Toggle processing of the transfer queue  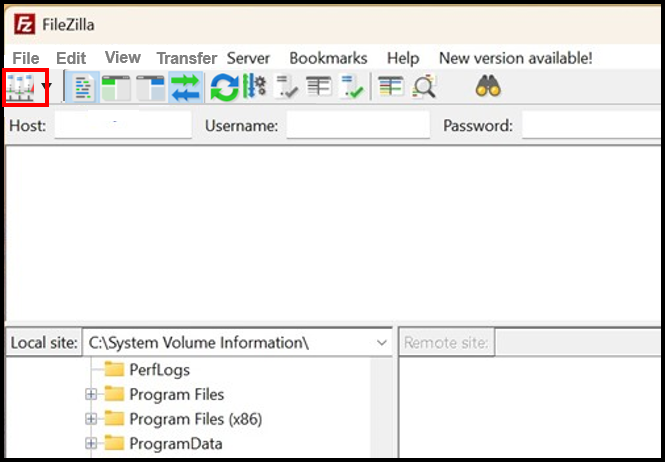[x=254, y=87]
